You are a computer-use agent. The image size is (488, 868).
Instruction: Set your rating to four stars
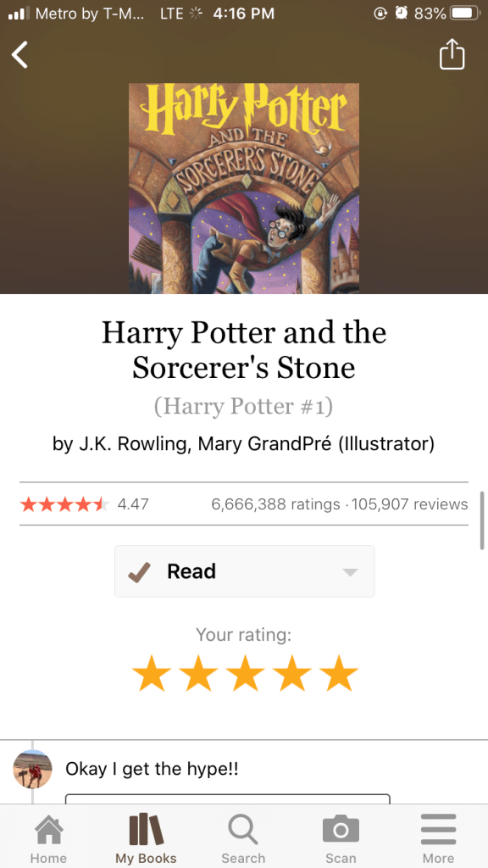coord(292,673)
